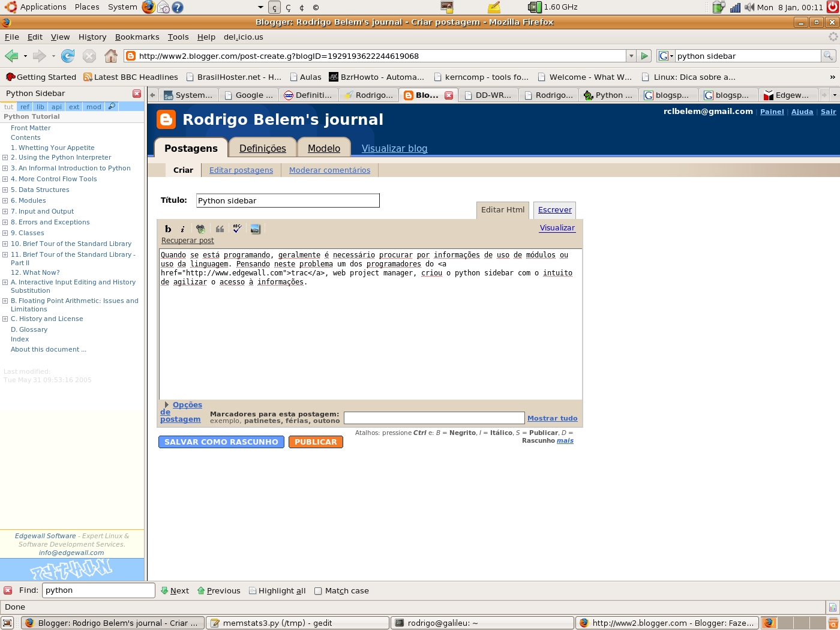Enable Highlight all in the Find bar

tap(277, 590)
